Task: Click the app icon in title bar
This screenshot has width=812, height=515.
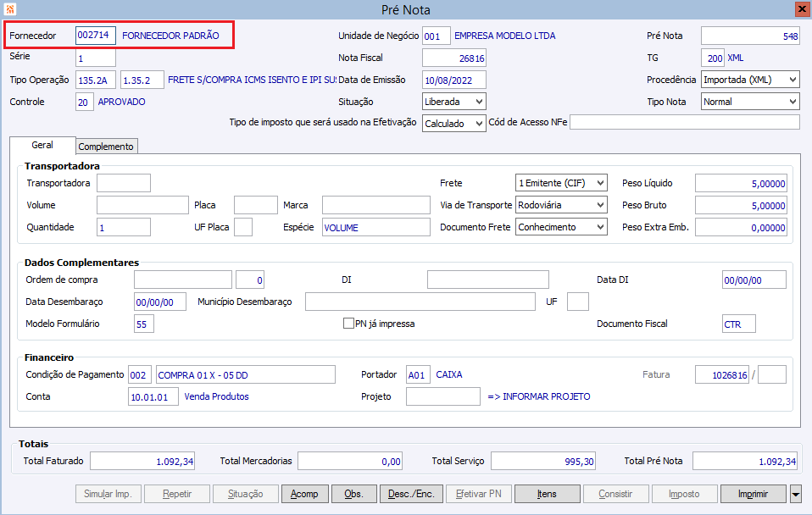Action: [9, 9]
